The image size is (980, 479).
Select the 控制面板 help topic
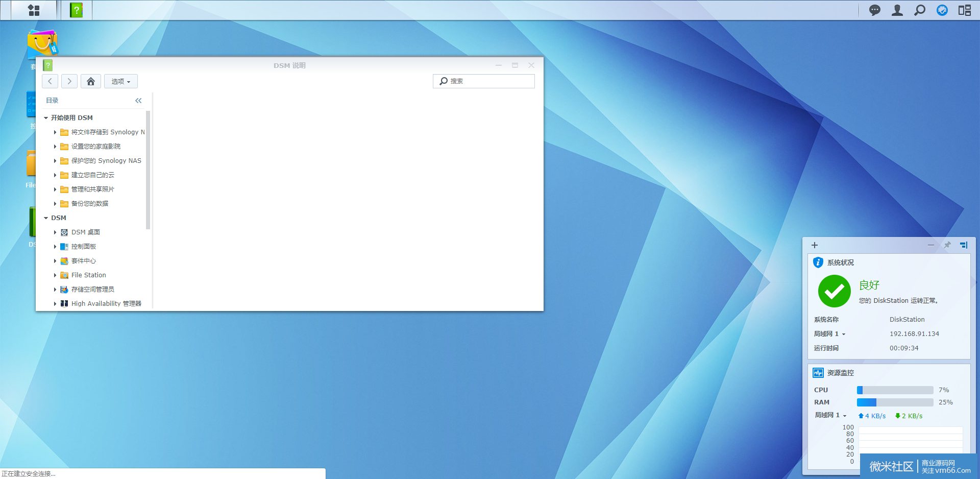(84, 247)
